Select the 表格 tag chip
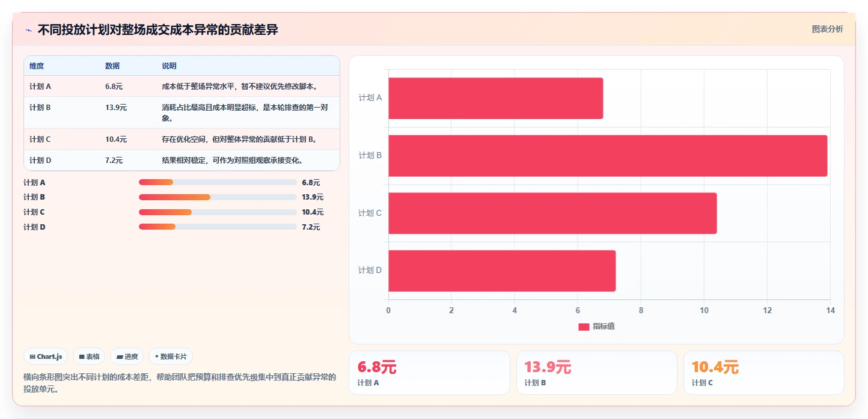This screenshot has height=419, width=868. pyautogui.click(x=89, y=356)
